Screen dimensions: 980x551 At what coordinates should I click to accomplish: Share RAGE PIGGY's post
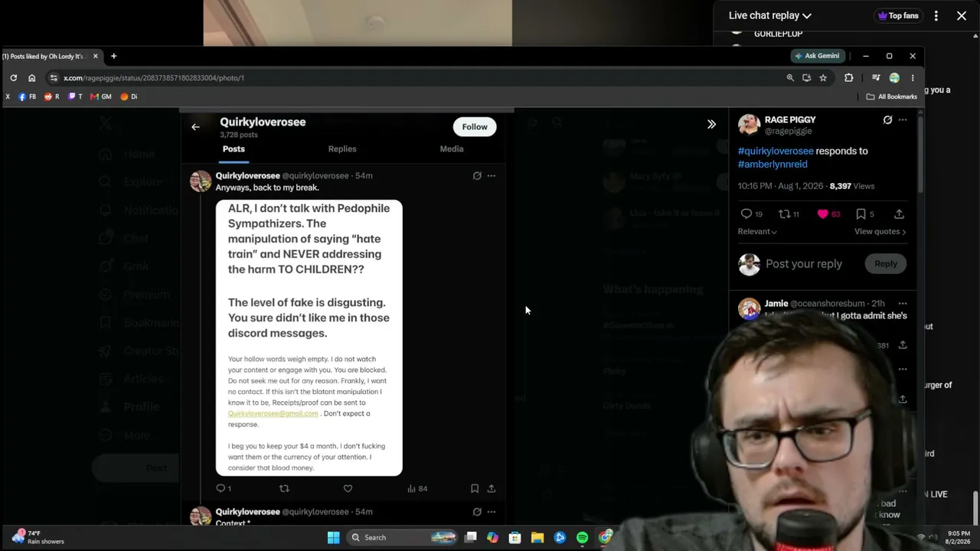(x=899, y=214)
